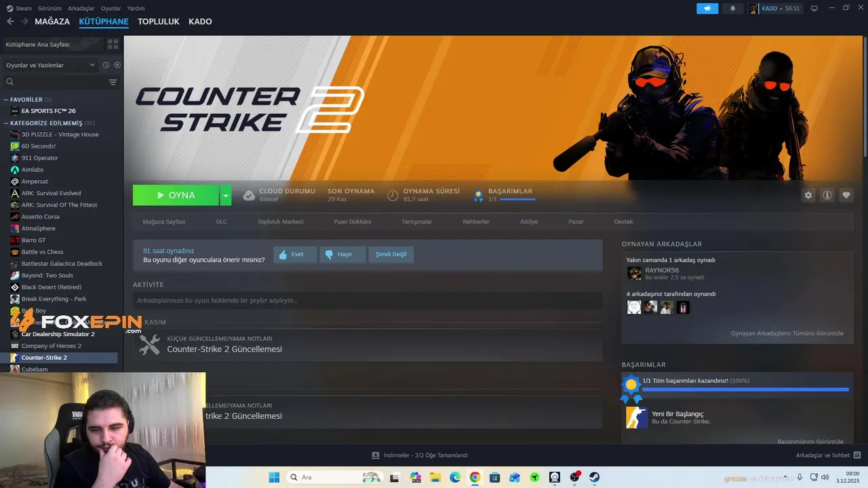Open Google Chrome from taskbar
This screenshot has height=488, width=868.
point(475,477)
